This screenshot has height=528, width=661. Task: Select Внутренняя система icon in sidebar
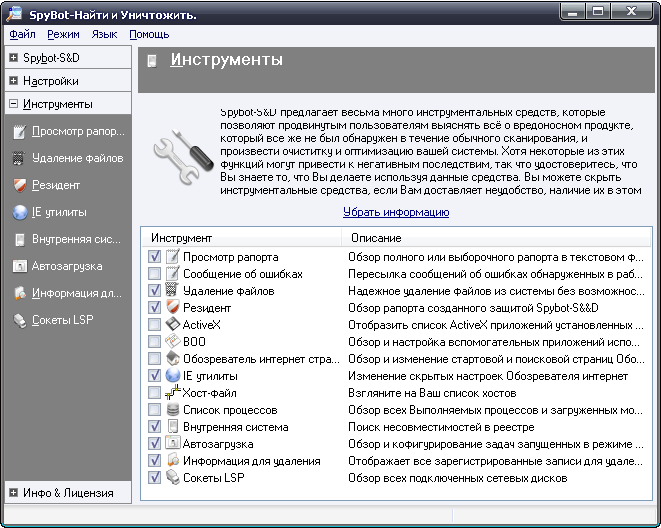pyautogui.click(x=18, y=239)
